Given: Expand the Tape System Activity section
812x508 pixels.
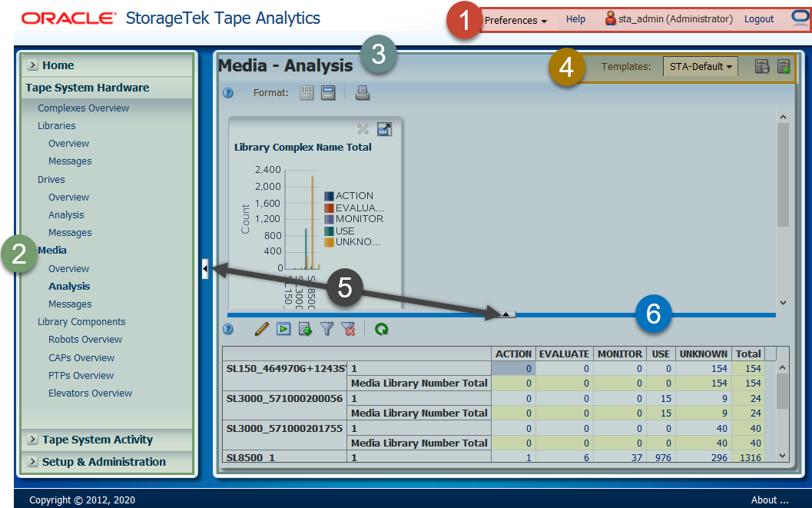Looking at the screenshot, I should point(32,439).
